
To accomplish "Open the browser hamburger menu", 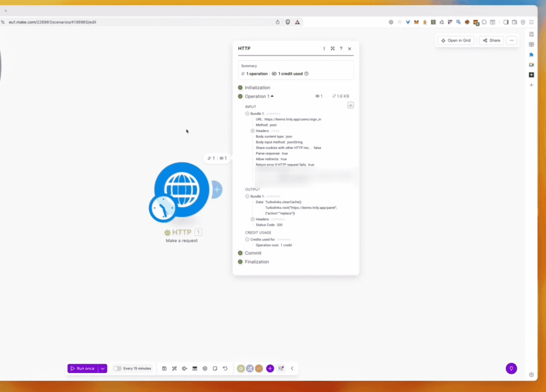I will pos(531,22).
